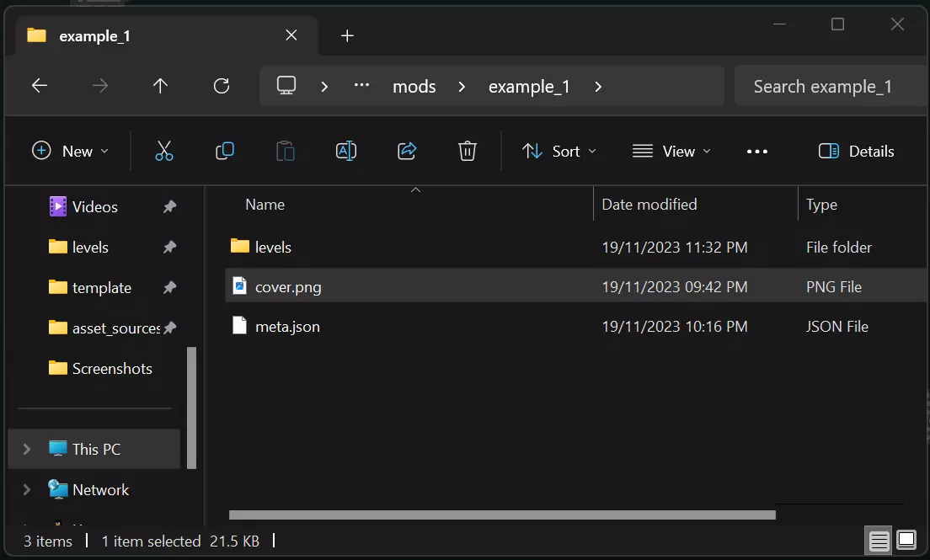
Task: Maximize the File Explorer window
Action: pyautogui.click(x=837, y=24)
